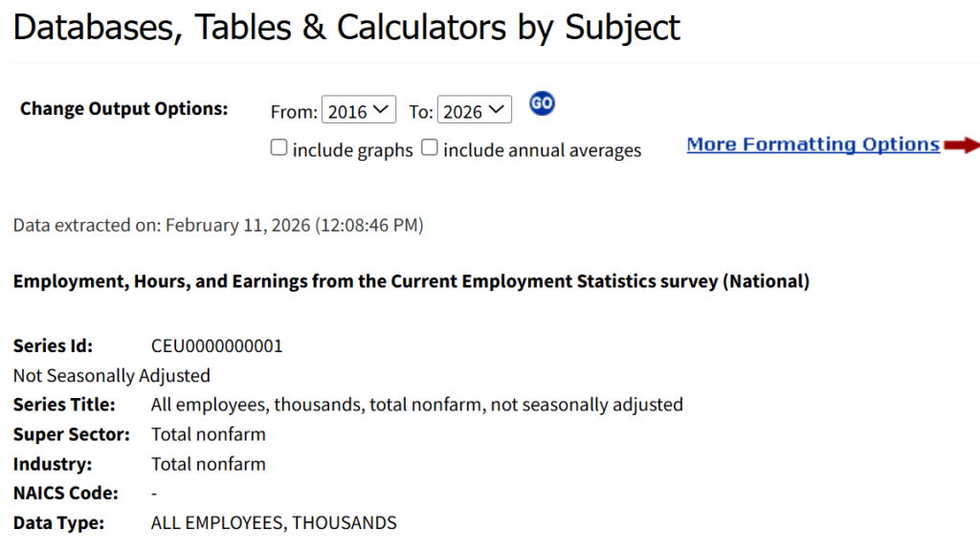Click the Databases, Tables & Calculators heading
980x552 pixels.
click(346, 27)
